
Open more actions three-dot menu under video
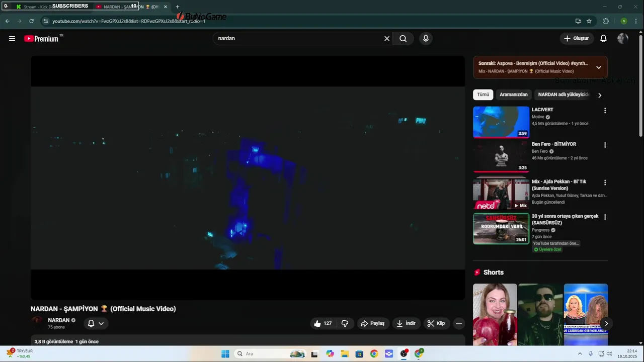(459, 323)
